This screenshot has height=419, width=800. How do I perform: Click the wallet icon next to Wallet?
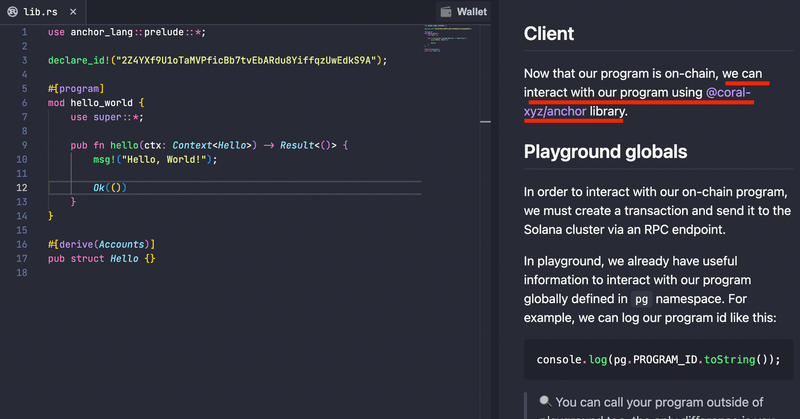click(x=446, y=12)
